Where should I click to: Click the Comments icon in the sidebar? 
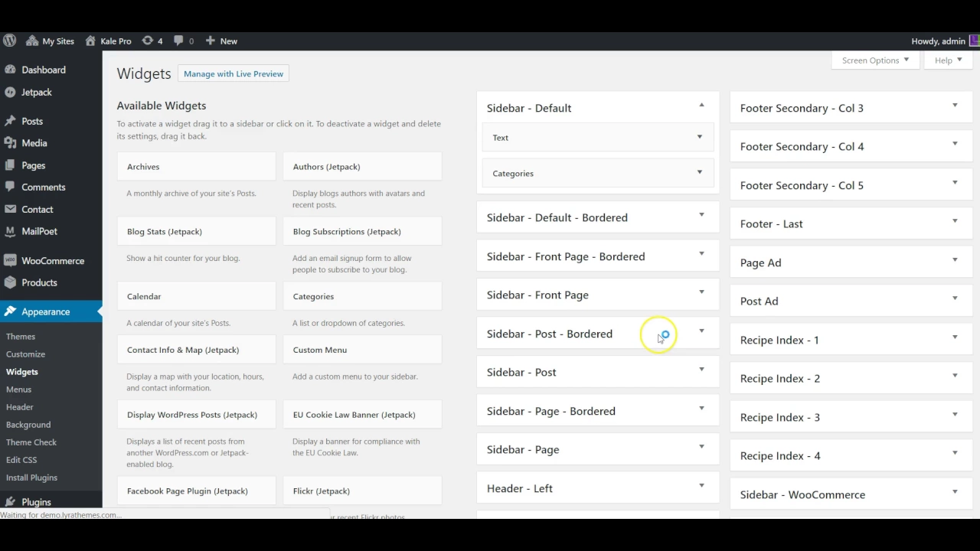pos(10,187)
